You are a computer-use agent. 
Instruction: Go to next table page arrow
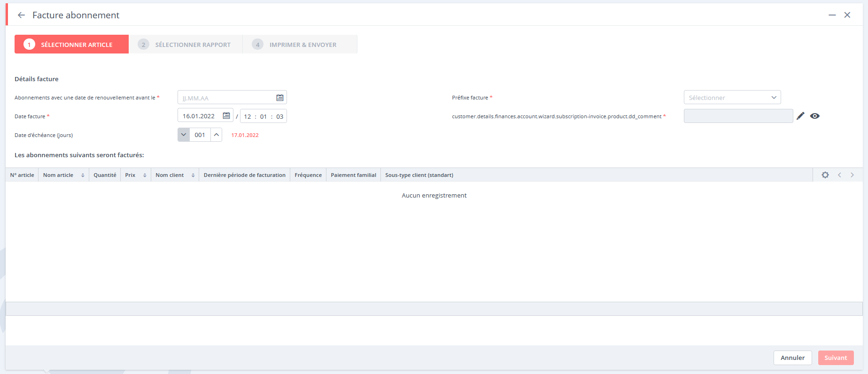[852, 175]
